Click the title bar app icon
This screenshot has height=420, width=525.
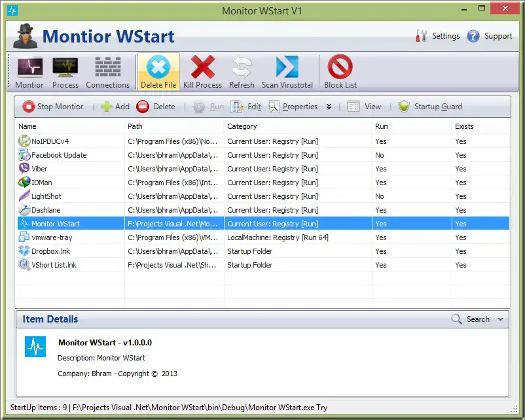tap(12, 10)
